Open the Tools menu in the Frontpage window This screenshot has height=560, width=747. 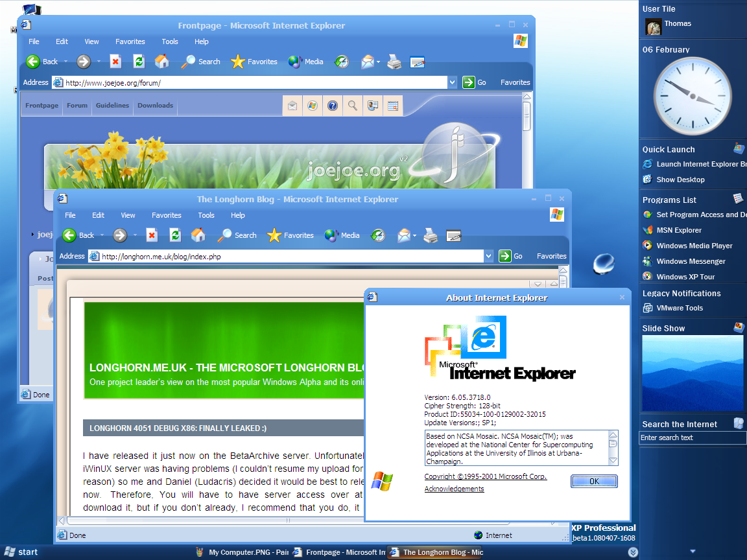coord(170,41)
